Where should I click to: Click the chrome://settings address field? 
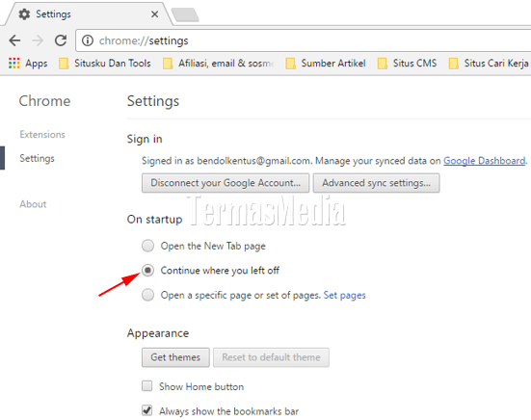pos(305,40)
